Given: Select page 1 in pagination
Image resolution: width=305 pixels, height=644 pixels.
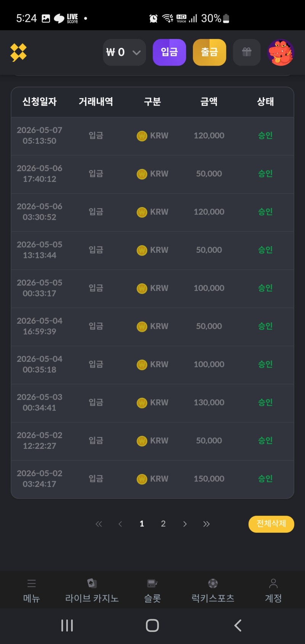Looking at the screenshot, I should pyautogui.click(x=142, y=524).
